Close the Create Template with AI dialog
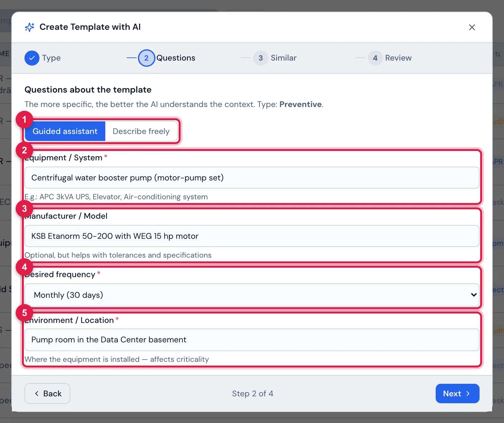The width and height of the screenshot is (504, 423). point(472,27)
